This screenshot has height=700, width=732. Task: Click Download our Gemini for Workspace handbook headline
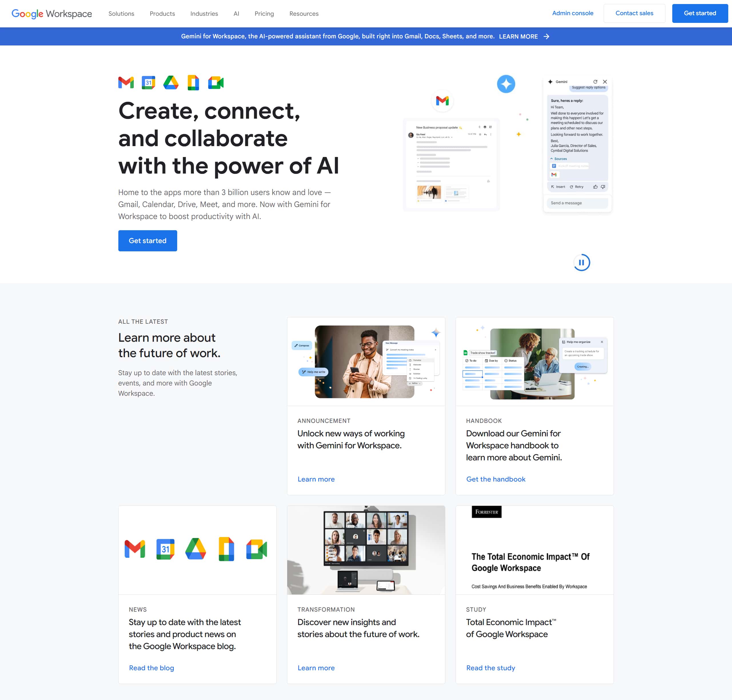pyautogui.click(x=513, y=445)
